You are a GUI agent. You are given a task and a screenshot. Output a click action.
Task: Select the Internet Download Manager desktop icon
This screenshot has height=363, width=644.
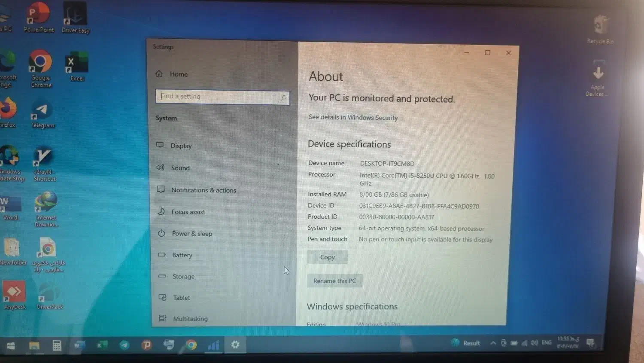46,210
